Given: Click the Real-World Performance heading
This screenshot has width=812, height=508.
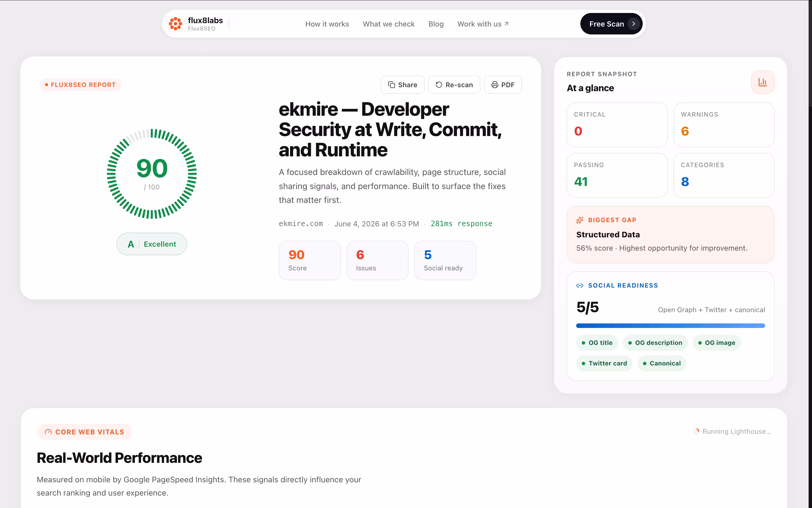Looking at the screenshot, I should click(119, 457).
